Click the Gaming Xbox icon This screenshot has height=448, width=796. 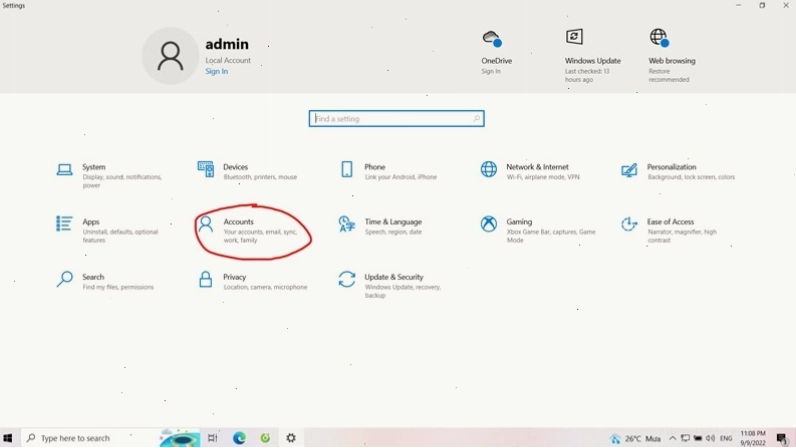click(x=489, y=224)
